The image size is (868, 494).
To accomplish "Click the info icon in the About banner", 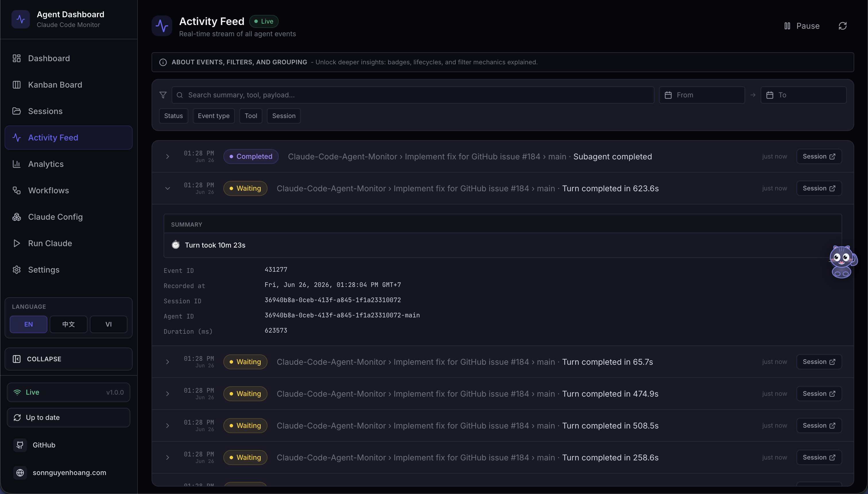I will (x=163, y=62).
